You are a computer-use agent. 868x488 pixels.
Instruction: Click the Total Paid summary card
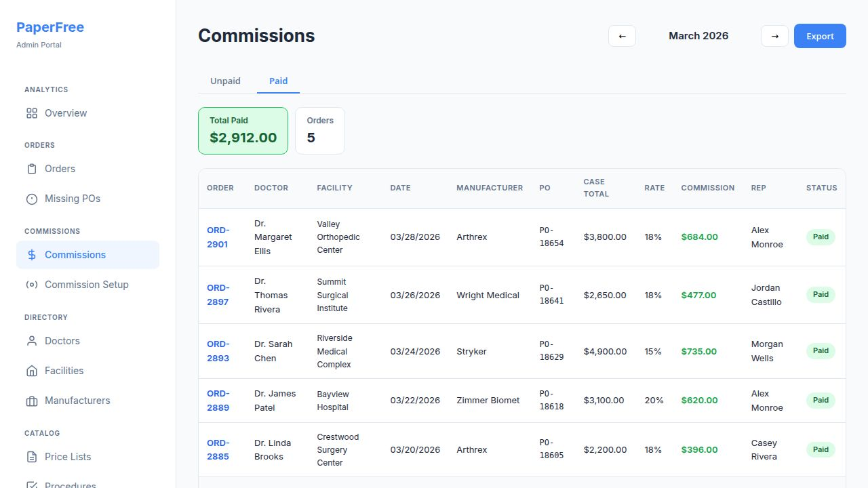click(x=243, y=130)
